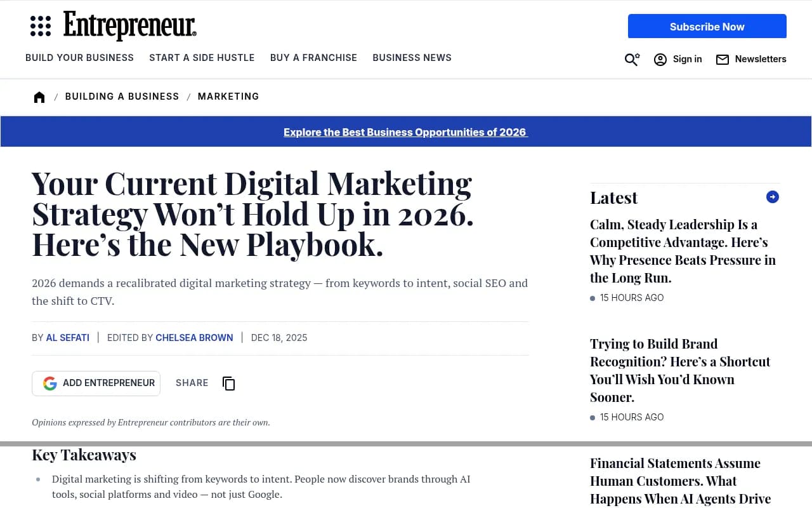This screenshot has width=812, height=508.
Task: Click the copy link icon beside SHARE
Action: pos(228,384)
